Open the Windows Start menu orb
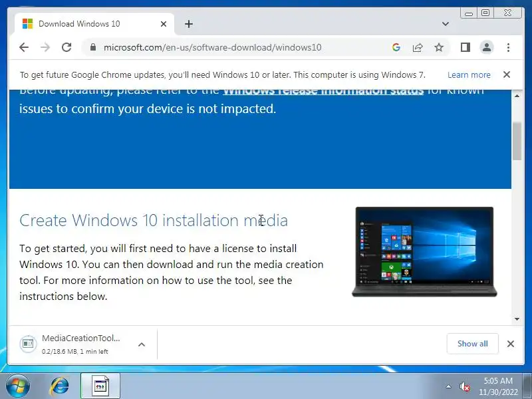 (x=17, y=386)
